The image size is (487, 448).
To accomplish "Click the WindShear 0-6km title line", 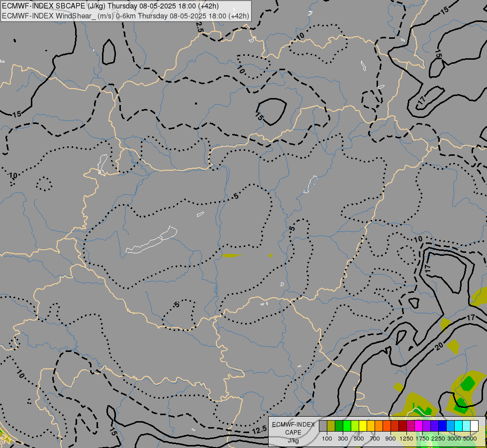I will 125,16.
